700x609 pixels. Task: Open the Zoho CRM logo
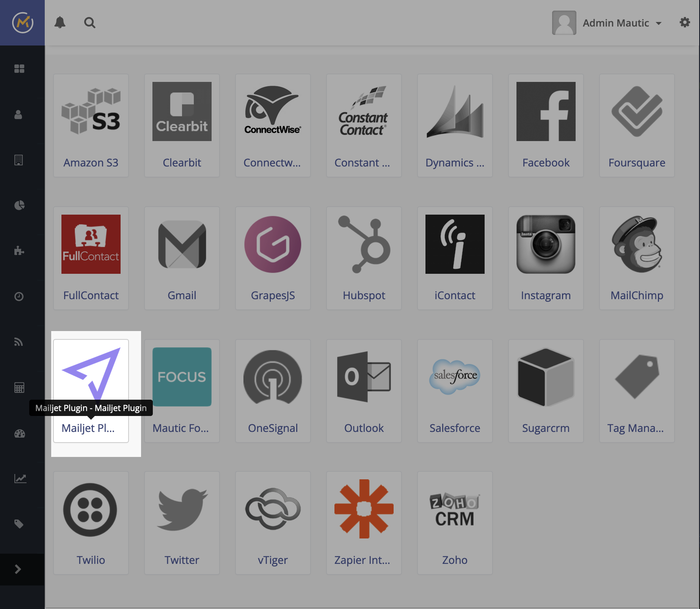tap(455, 509)
